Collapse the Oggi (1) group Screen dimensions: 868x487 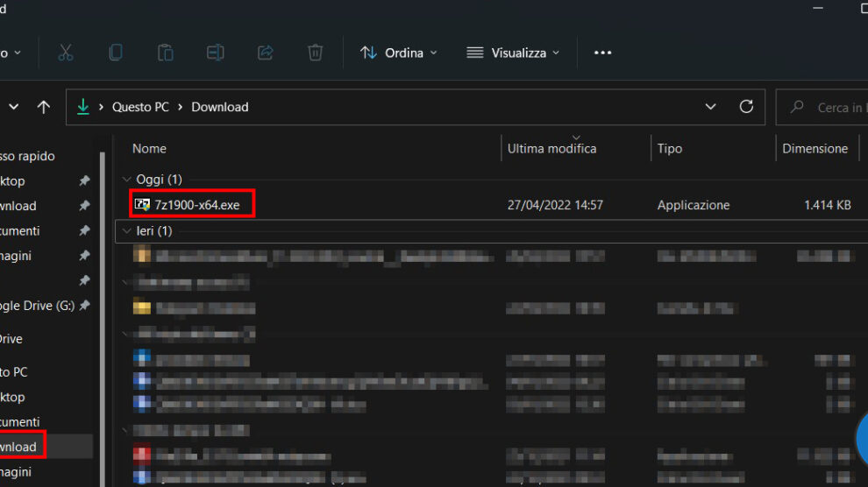tap(125, 180)
